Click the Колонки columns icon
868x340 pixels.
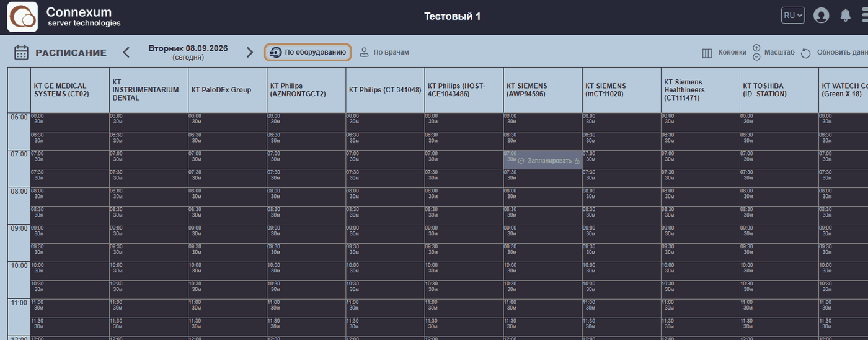coord(707,53)
